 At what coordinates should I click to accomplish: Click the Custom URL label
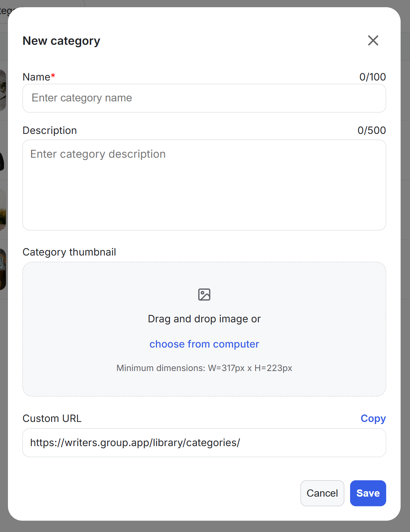point(52,418)
